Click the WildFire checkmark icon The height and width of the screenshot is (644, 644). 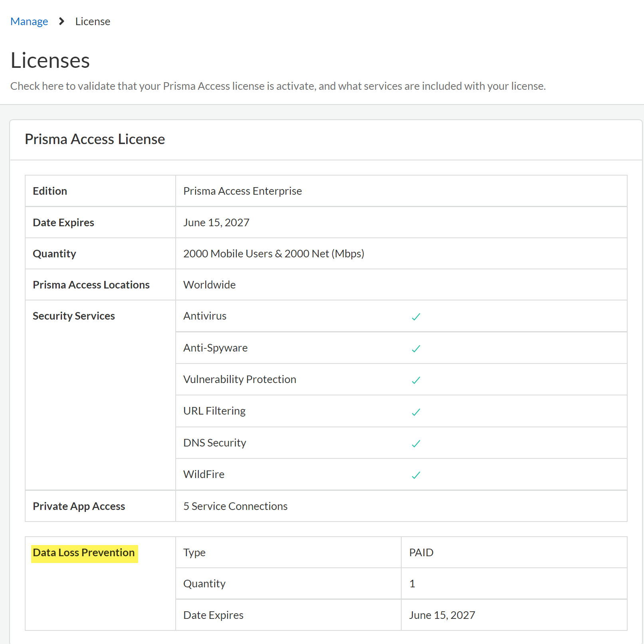coord(416,475)
